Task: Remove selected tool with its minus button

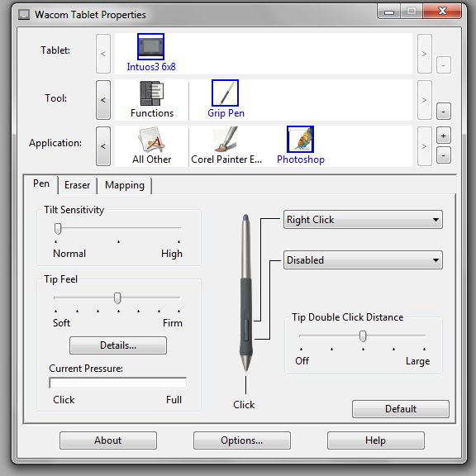Action: (443, 112)
